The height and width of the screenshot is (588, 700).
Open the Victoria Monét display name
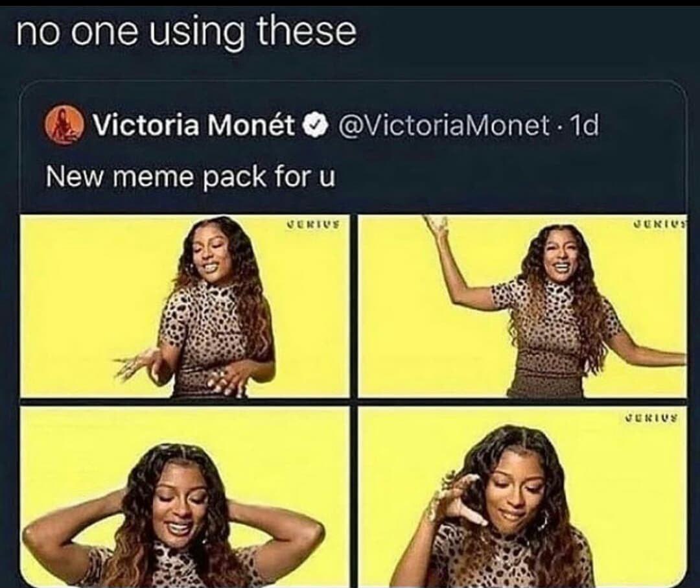(193, 126)
